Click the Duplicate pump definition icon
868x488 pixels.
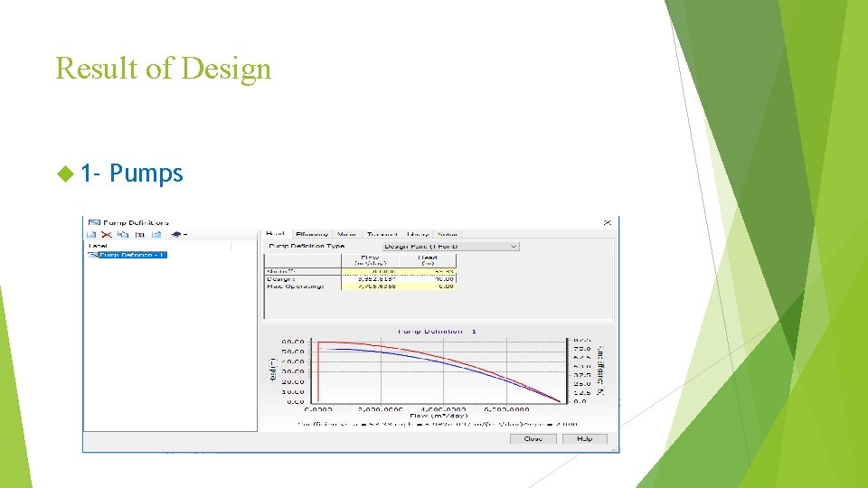(x=123, y=235)
